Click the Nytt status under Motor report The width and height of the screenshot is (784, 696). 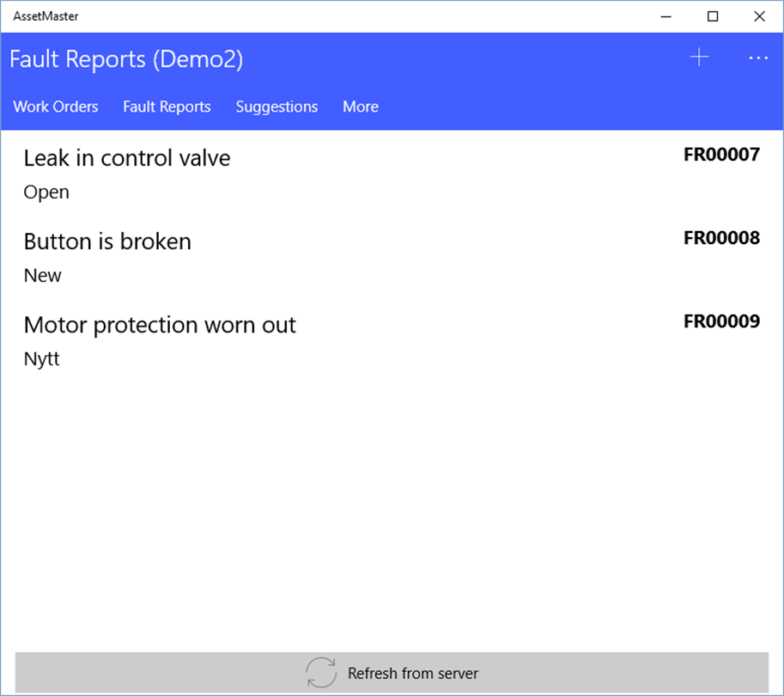[42, 359]
